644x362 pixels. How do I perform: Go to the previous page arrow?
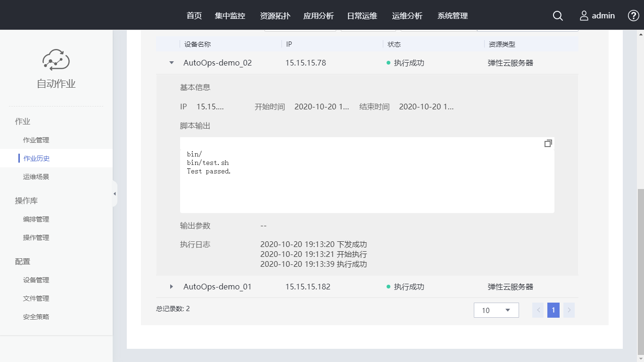[538, 310]
